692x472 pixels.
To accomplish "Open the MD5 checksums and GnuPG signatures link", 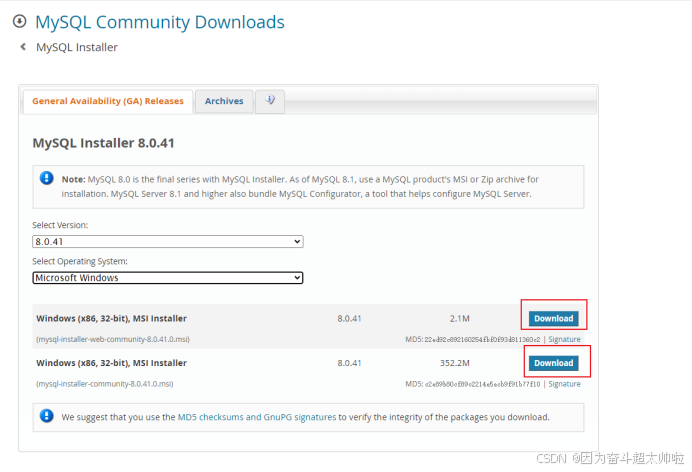I will tap(257, 417).
